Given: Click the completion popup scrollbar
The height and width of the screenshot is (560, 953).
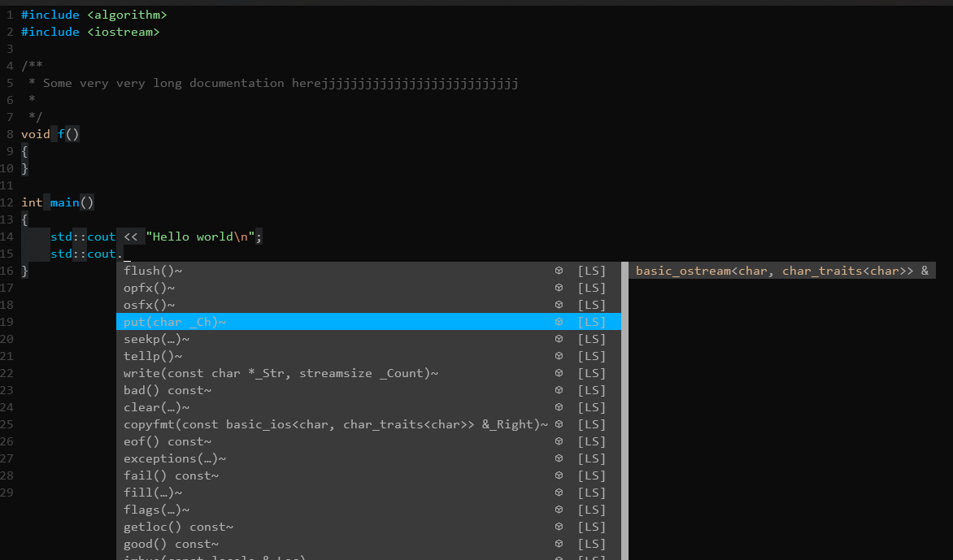Looking at the screenshot, I should [x=624, y=406].
